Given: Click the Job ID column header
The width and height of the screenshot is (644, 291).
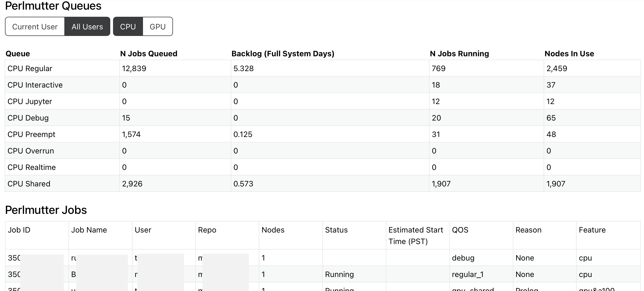Looking at the screenshot, I should tap(19, 230).
